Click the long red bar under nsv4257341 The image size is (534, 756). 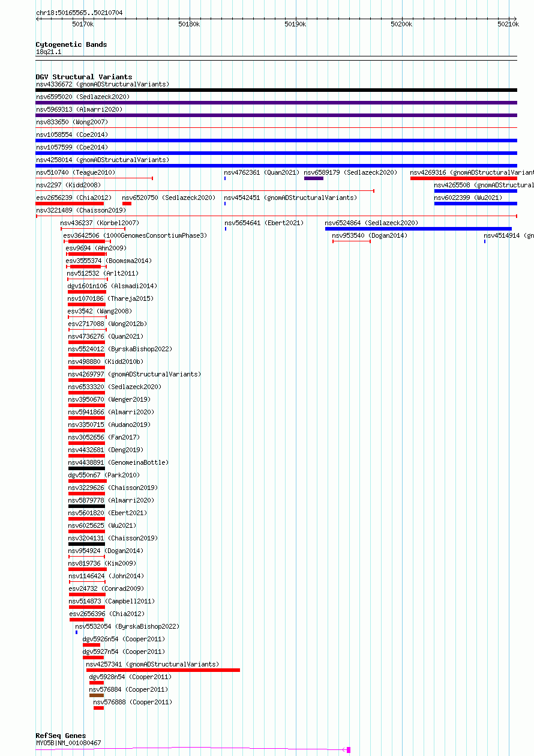(163, 670)
